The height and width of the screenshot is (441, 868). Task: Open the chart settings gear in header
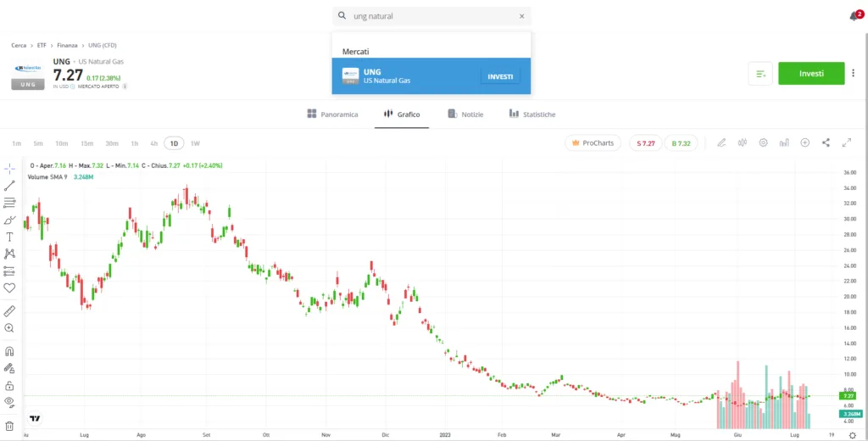point(764,143)
